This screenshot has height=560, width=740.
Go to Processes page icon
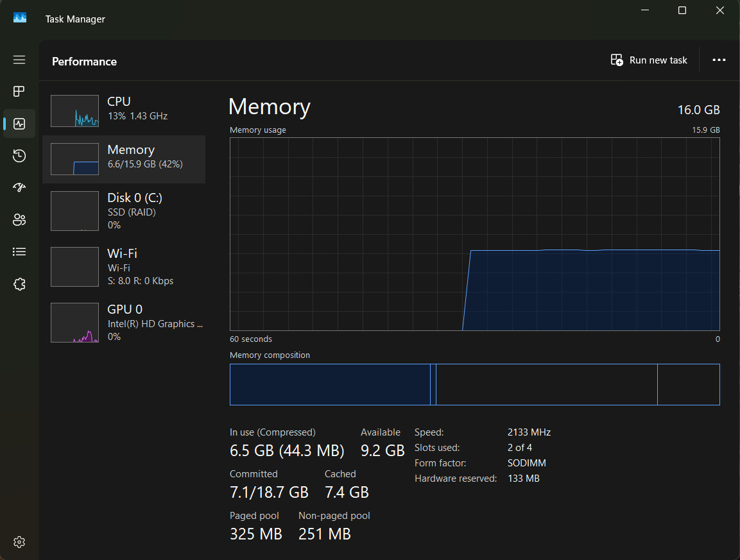tap(19, 91)
